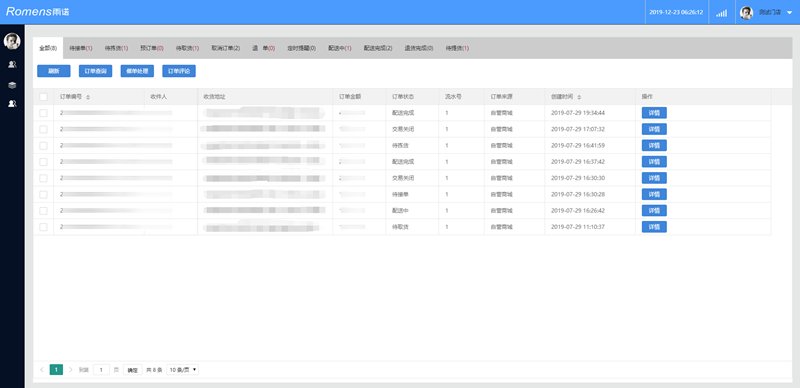This screenshot has height=388, width=800.
Task: Click the 订单查询 button
Action: point(95,71)
